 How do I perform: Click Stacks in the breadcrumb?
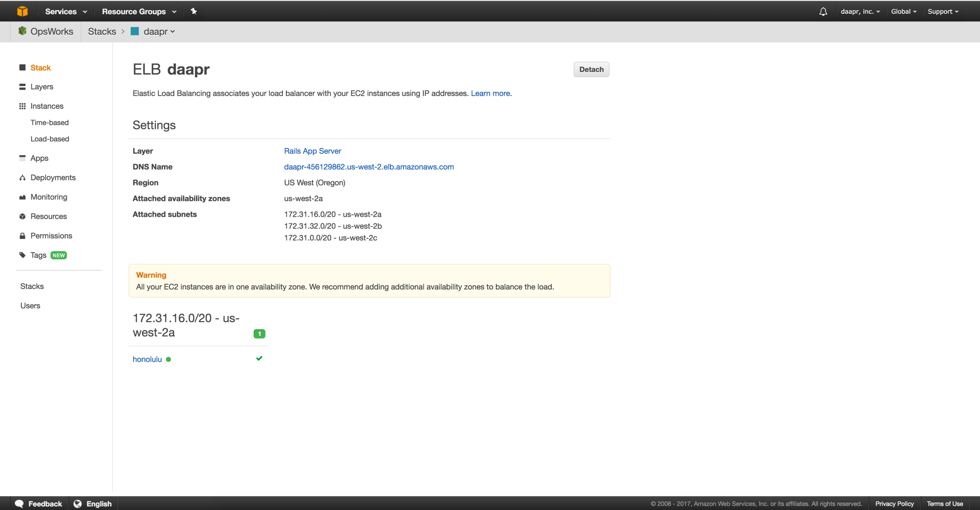[x=102, y=31]
